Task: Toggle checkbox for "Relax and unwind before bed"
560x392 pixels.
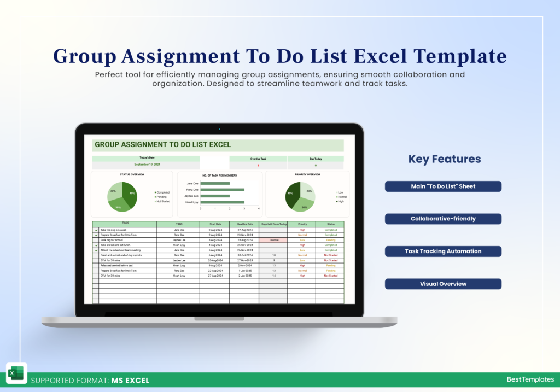Action: [96, 266]
